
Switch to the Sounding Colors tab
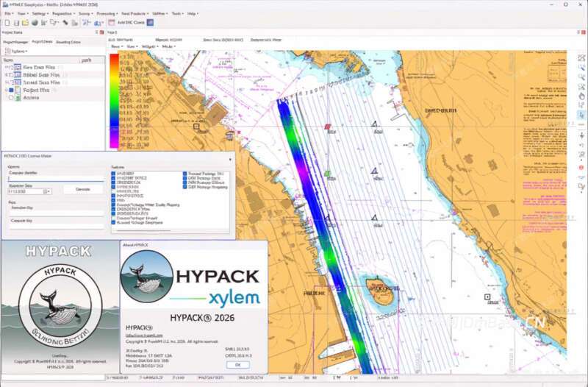click(x=68, y=43)
